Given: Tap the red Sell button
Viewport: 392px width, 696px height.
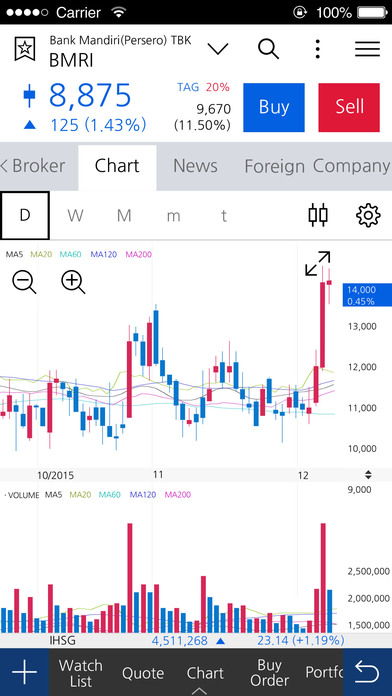Looking at the screenshot, I should pyautogui.click(x=349, y=107).
